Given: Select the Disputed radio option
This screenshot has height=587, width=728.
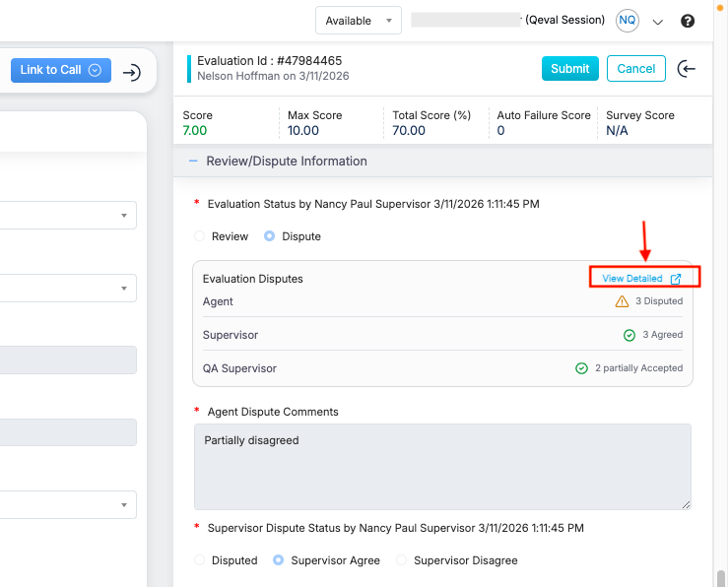Looking at the screenshot, I should (x=200, y=560).
